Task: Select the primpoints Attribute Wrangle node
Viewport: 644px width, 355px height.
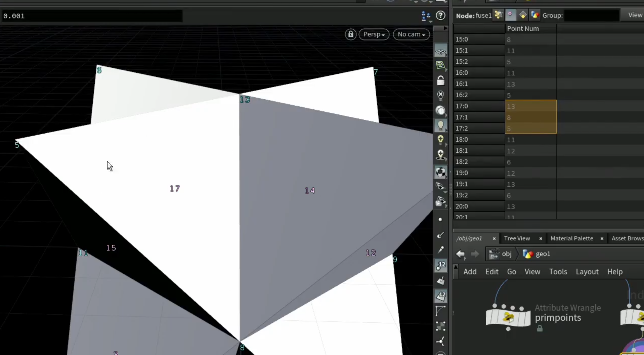Action: (508, 317)
